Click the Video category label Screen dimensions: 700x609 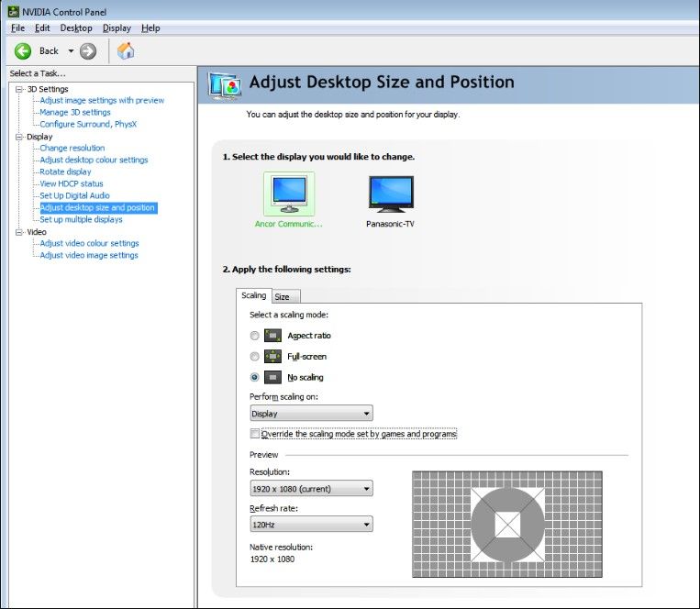click(x=37, y=232)
